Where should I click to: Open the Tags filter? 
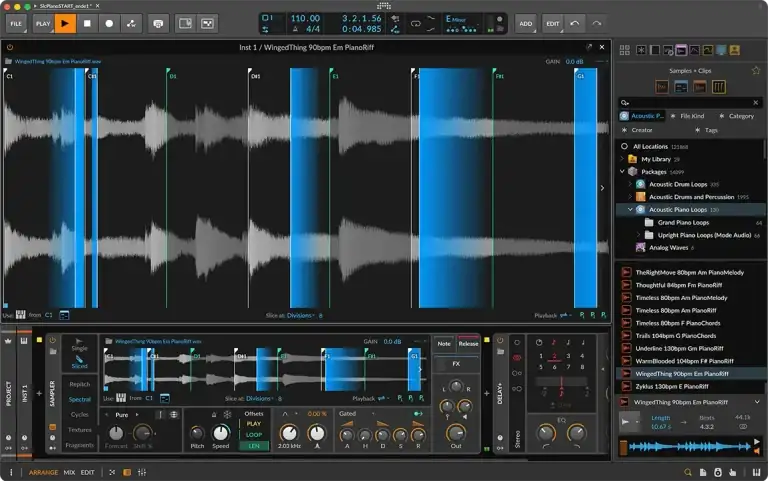(706, 130)
